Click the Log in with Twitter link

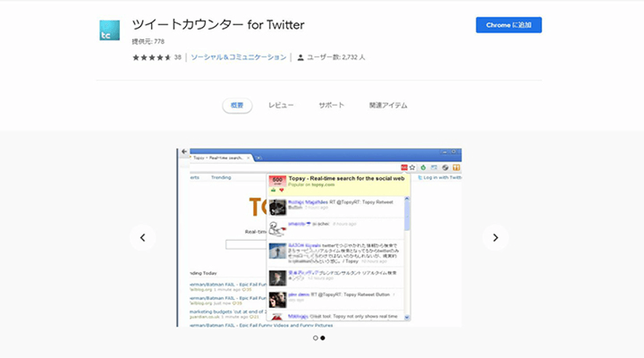440,178
